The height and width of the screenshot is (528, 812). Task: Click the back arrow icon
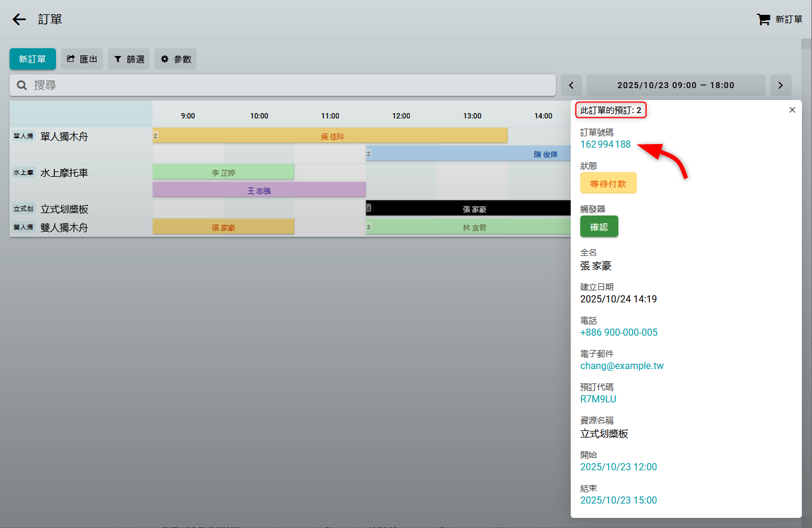pos(19,20)
